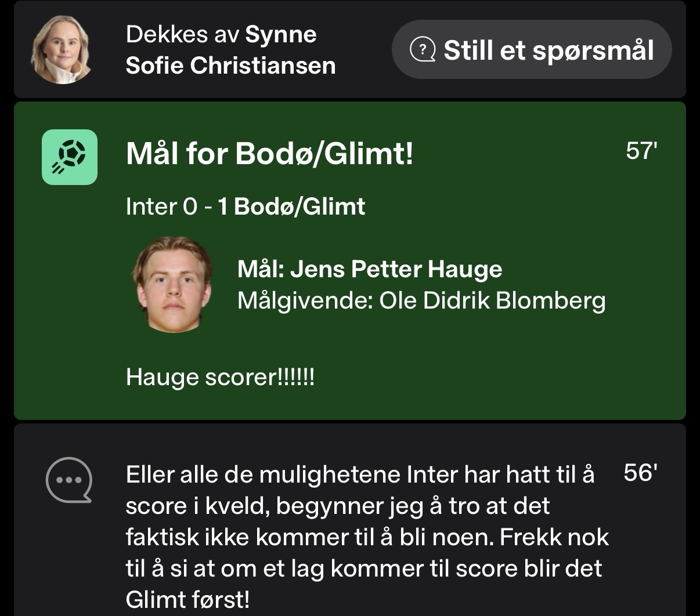View Jens Petter Hauge's player photo
The image size is (700, 616).
172,284
